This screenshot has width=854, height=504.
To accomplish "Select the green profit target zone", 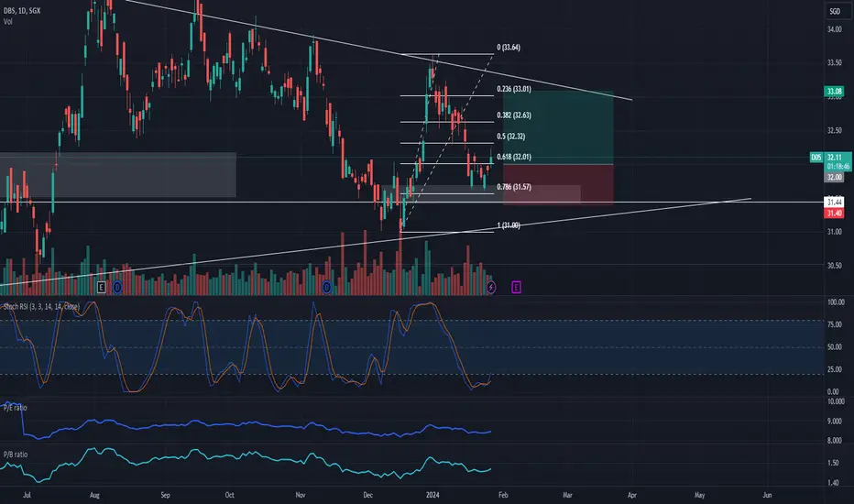I will click(558, 127).
